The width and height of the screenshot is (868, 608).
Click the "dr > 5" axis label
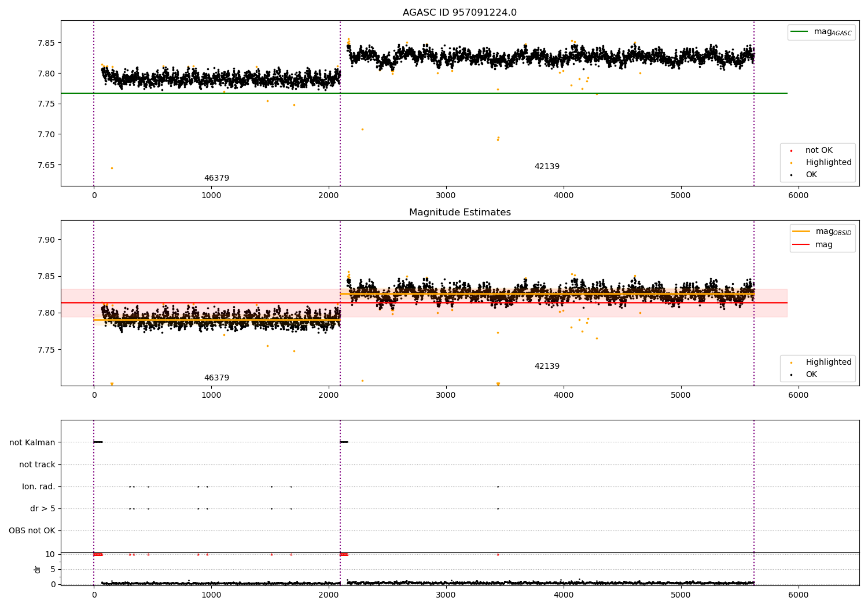[x=43, y=508]
